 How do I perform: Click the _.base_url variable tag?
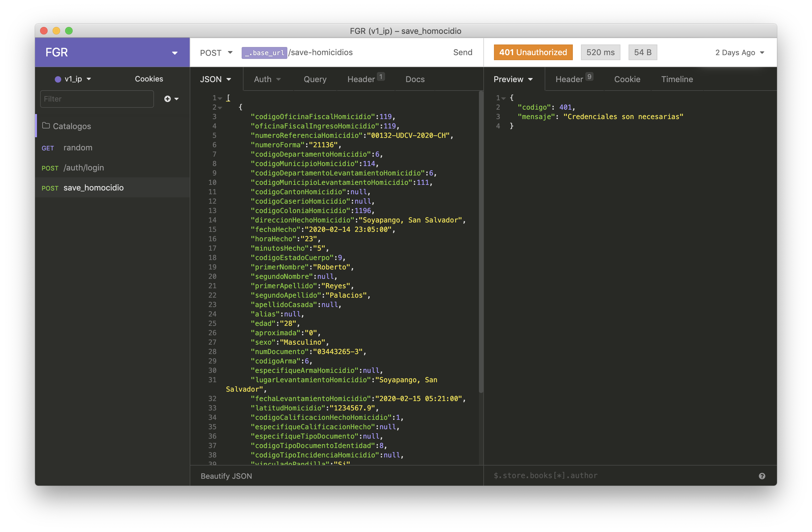click(264, 53)
